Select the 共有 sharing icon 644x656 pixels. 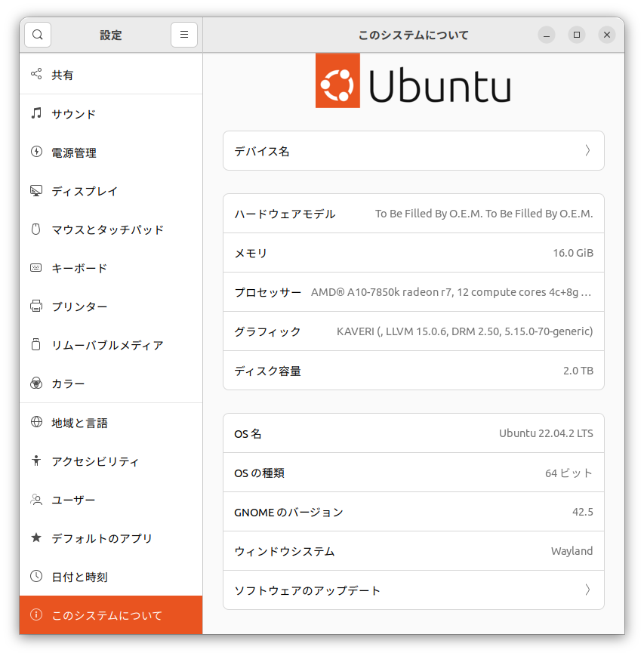(x=36, y=75)
